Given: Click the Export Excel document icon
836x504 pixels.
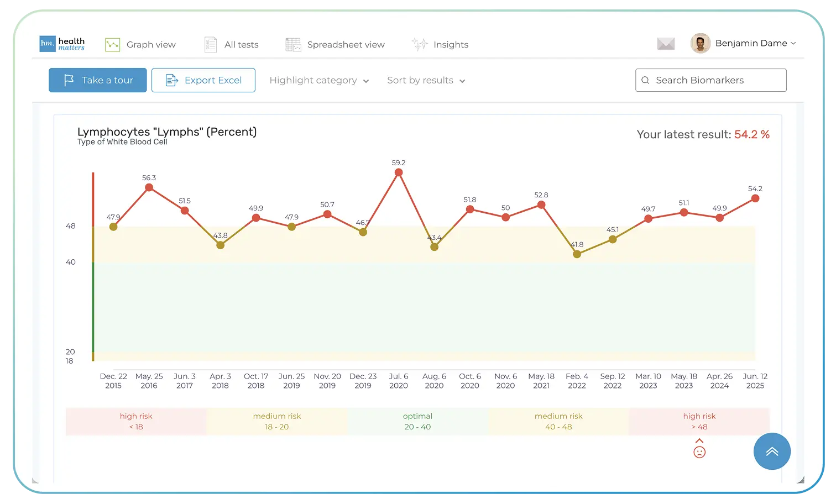Looking at the screenshot, I should (x=171, y=80).
